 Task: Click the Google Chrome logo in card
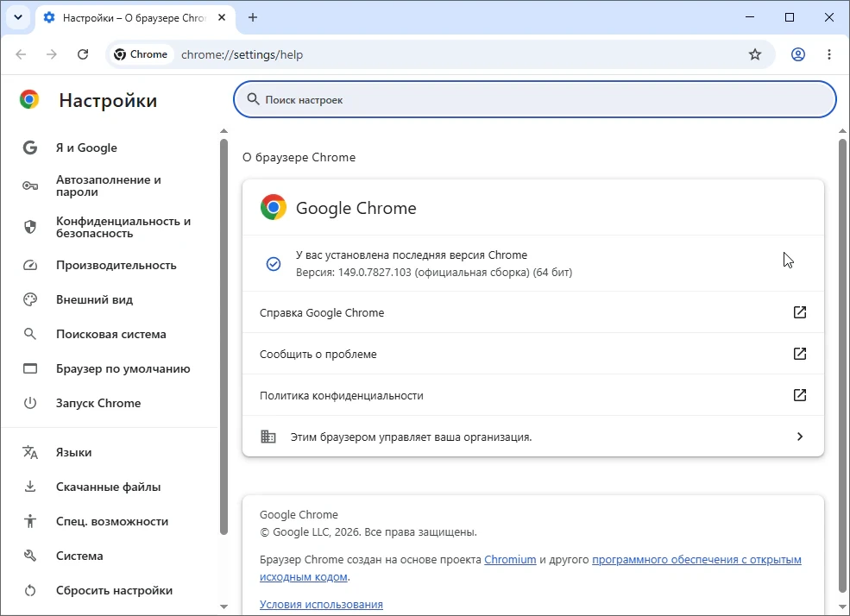274,208
